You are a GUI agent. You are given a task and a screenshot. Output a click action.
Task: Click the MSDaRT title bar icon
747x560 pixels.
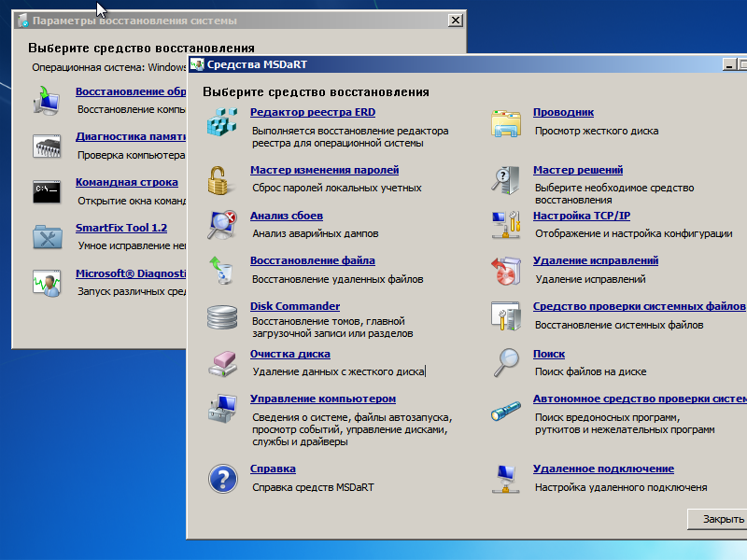click(197, 64)
